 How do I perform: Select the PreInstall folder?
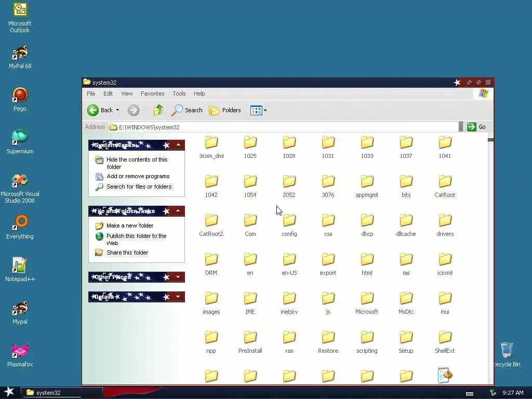[x=250, y=342]
